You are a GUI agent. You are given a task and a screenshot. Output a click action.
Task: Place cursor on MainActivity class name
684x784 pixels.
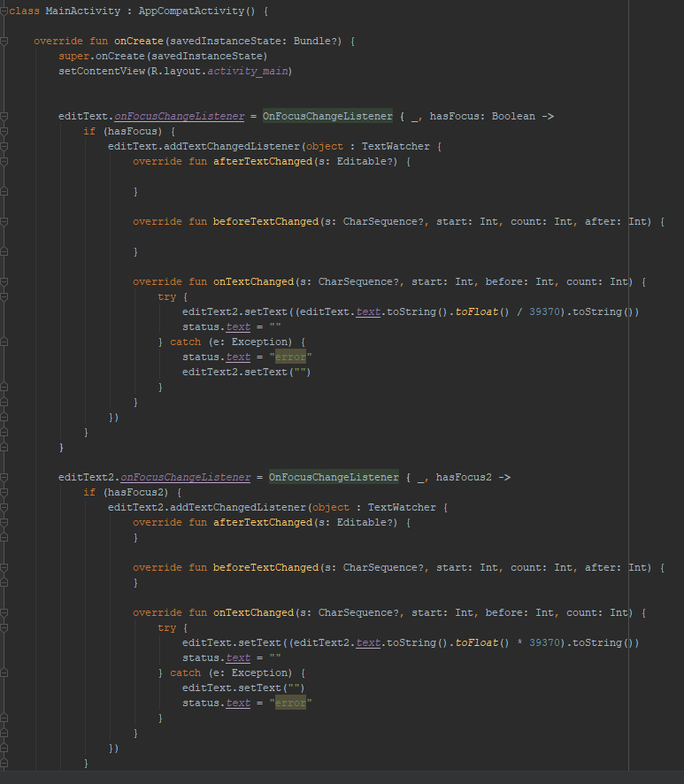tap(83, 11)
